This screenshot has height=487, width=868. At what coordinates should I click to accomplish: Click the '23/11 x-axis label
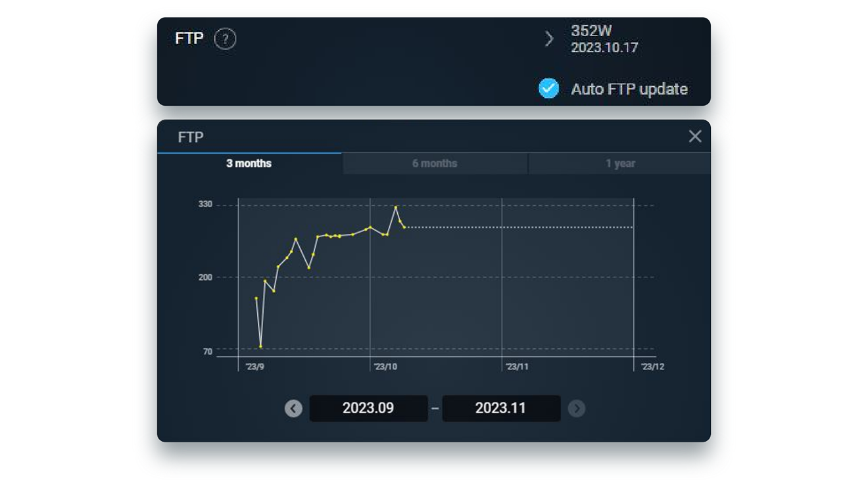click(517, 367)
